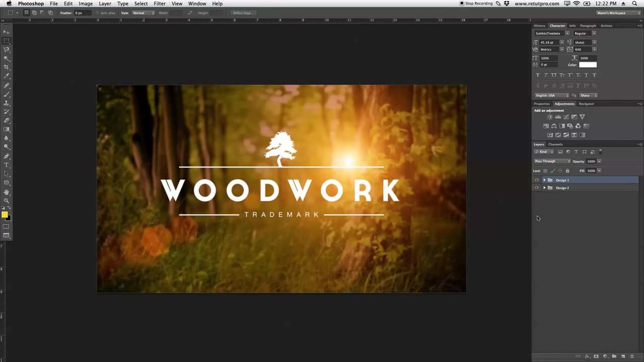Expand the Design 2 layer group
Viewport: 644px width, 362px height.
(544, 188)
